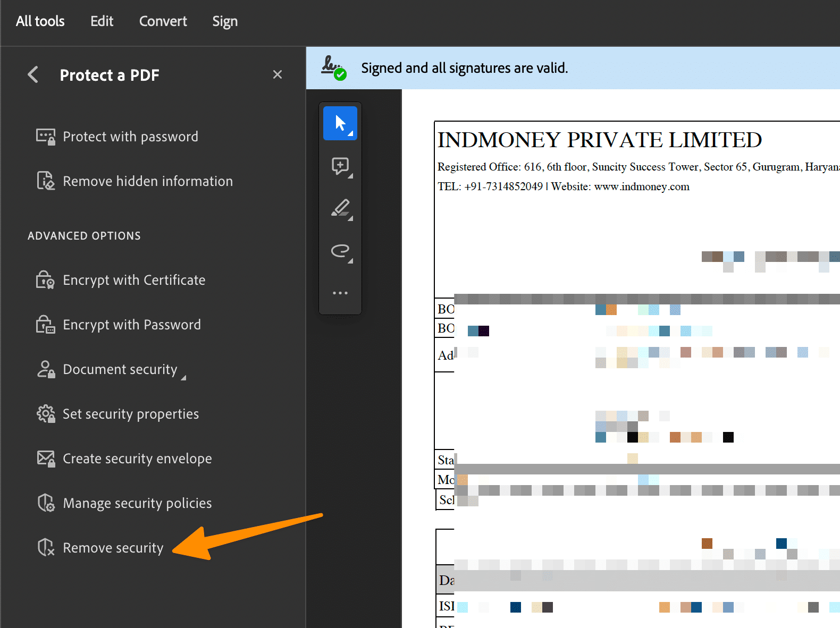Choose Remove security option

(113, 548)
